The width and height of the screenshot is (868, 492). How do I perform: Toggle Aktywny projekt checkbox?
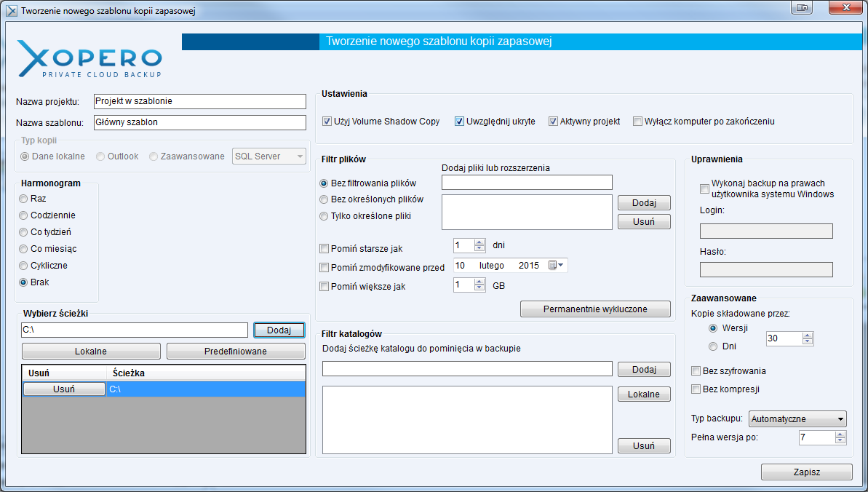553,122
